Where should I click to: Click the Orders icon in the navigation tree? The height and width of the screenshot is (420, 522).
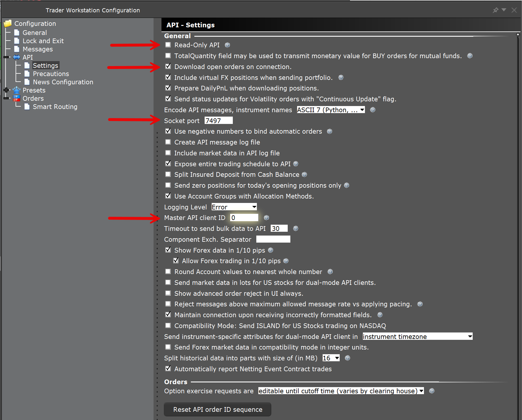[x=17, y=98]
